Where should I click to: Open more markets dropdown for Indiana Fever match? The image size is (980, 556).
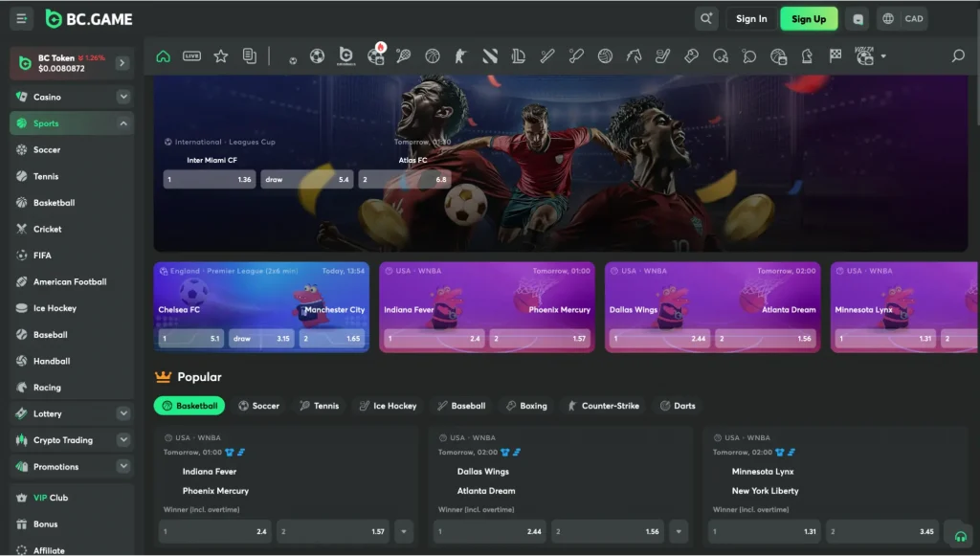click(404, 531)
